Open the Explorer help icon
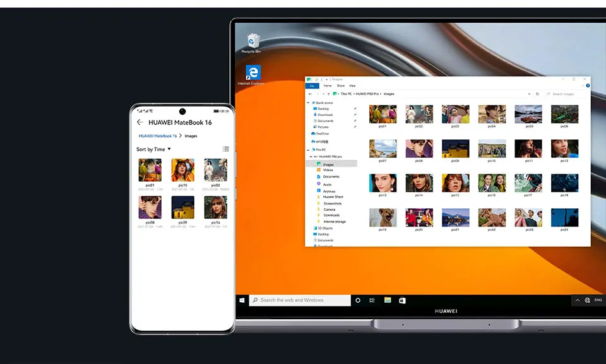This screenshot has width=606, height=364. [588, 86]
